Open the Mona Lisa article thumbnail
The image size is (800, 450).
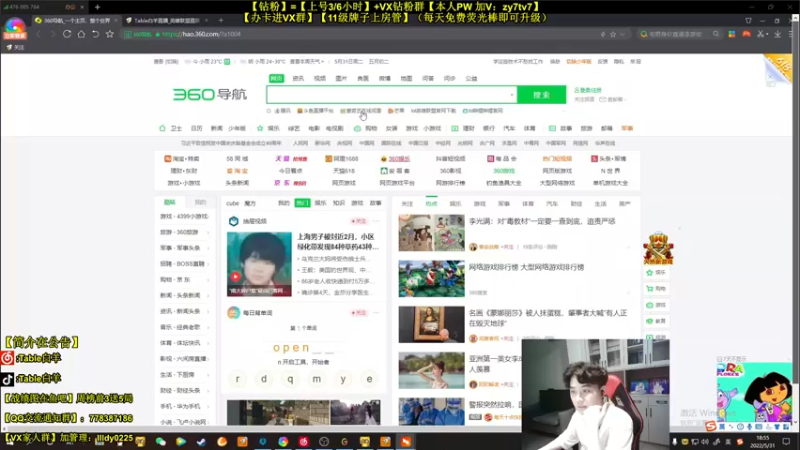[432, 324]
